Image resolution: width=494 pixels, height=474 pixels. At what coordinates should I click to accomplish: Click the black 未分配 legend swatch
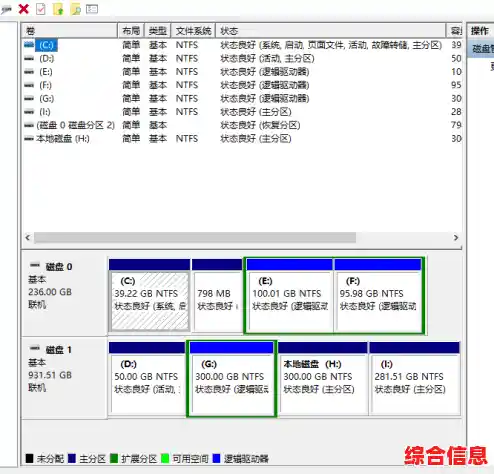tap(30, 459)
